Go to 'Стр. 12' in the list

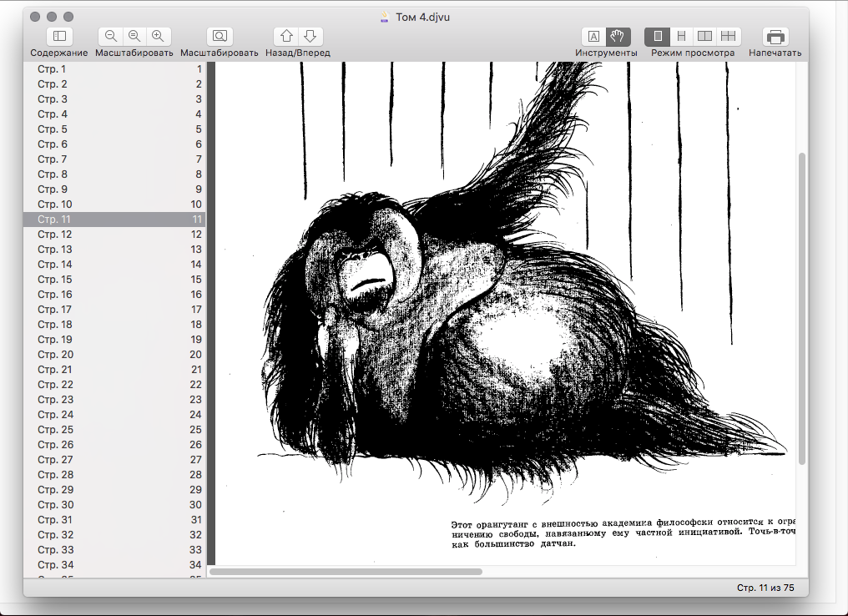point(114,235)
